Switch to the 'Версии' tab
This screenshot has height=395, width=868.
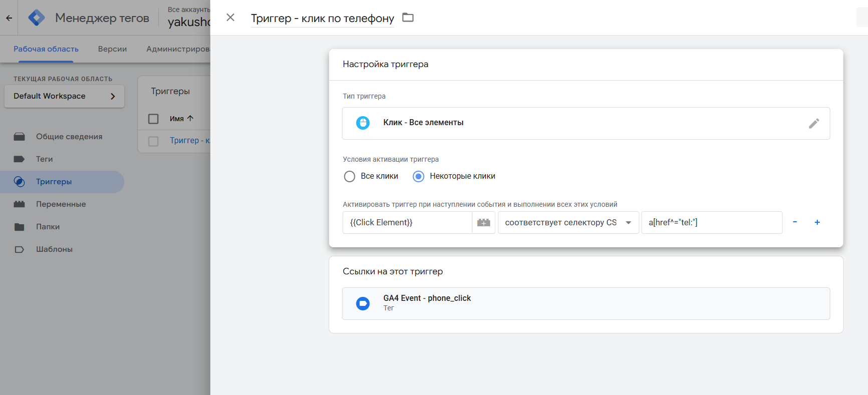(112, 49)
